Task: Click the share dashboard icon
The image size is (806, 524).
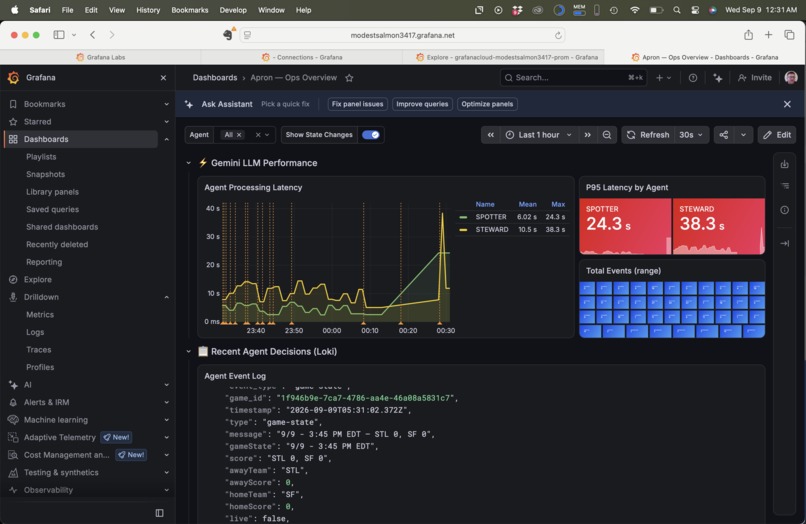Action: [x=724, y=135]
